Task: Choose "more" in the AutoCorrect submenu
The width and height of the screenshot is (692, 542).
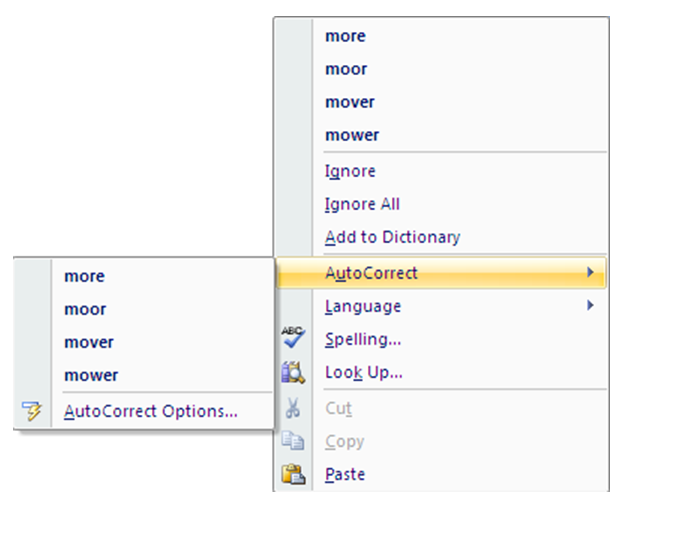Action: point(84,276)
